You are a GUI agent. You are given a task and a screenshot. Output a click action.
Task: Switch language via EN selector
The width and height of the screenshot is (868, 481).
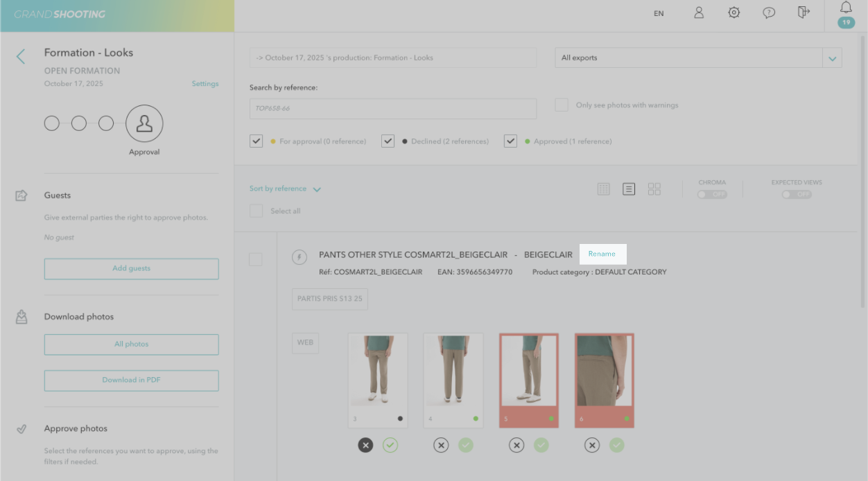(x=659, y=13)
